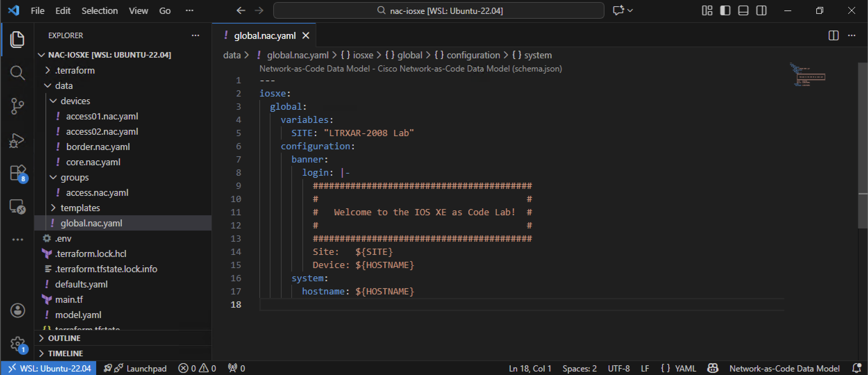Viewport: 868px width, 375px height.
Task: Open the Selection menu
Action: pyautogui.click(x=100, y=11)
